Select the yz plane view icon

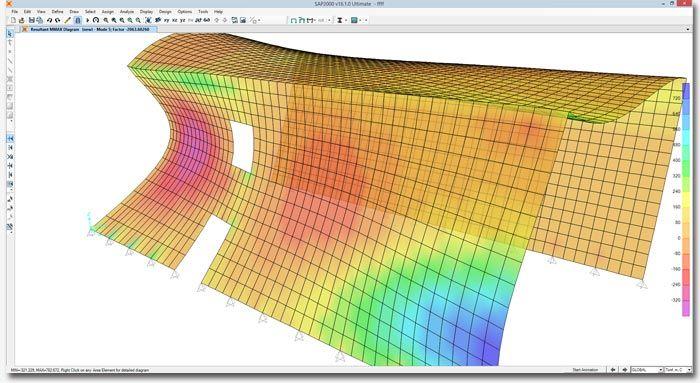coord(183,20)
